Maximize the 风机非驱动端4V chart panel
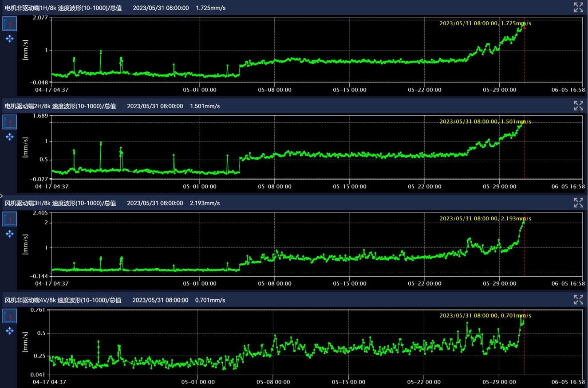The height and width of the screenshot is (388, 588). 578,300
